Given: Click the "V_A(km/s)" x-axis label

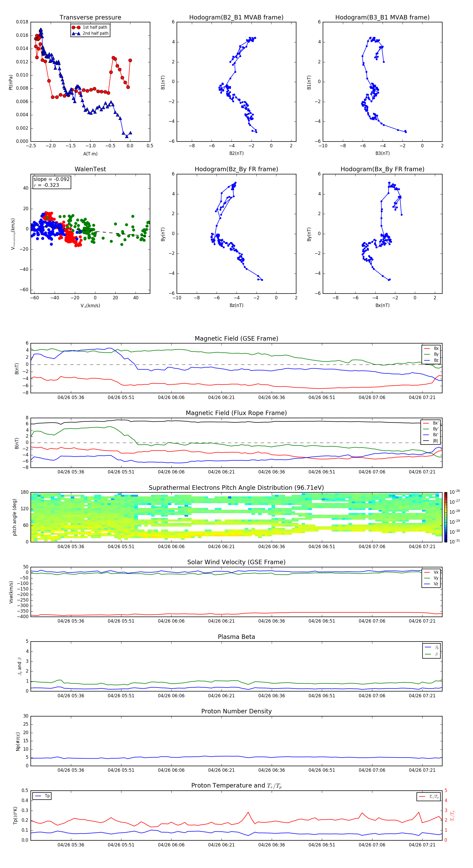Looking at the screenshot, I should point(90,306).
